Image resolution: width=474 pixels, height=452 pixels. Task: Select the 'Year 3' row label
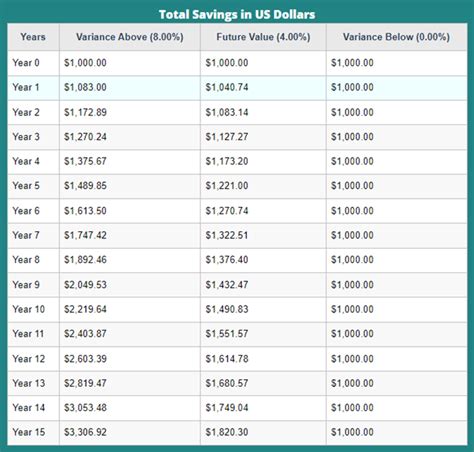26,137
